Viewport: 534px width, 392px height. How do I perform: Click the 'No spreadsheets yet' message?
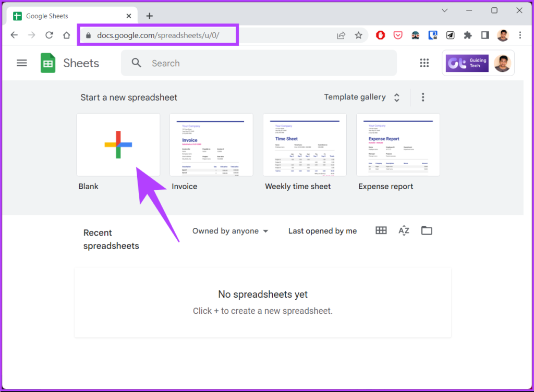coord(263,295)
